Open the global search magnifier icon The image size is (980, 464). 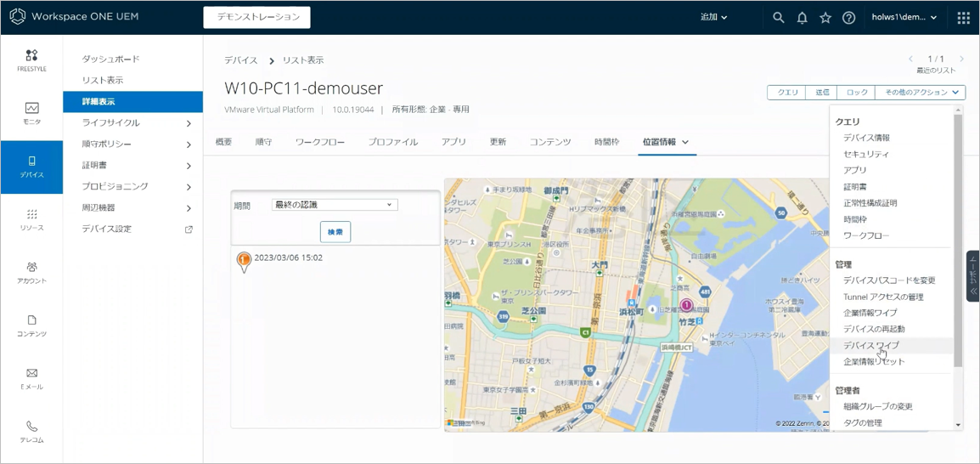[x=778, y=18]
